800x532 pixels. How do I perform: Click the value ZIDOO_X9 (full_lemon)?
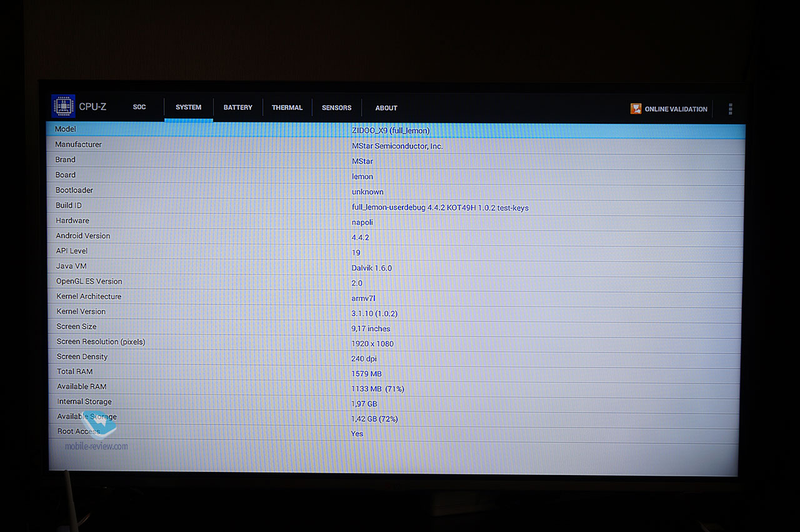(x=391, y=131)
